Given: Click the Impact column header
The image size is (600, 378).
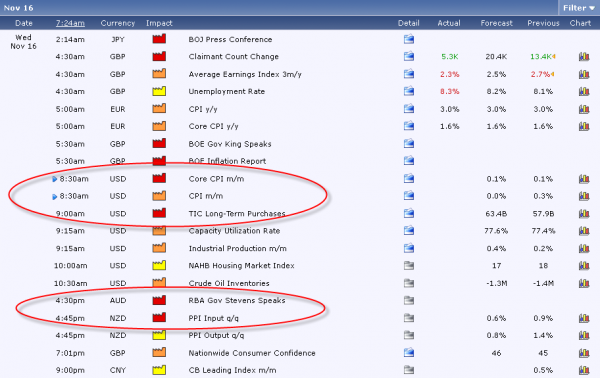Looking at the screenshot, I should (159, 23).
